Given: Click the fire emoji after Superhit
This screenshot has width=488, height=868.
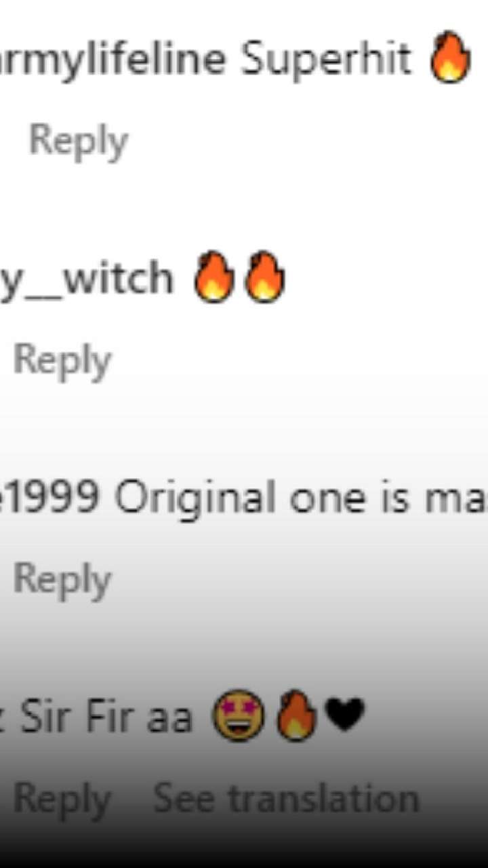Looking at the screenshot, I should point(451,58).
